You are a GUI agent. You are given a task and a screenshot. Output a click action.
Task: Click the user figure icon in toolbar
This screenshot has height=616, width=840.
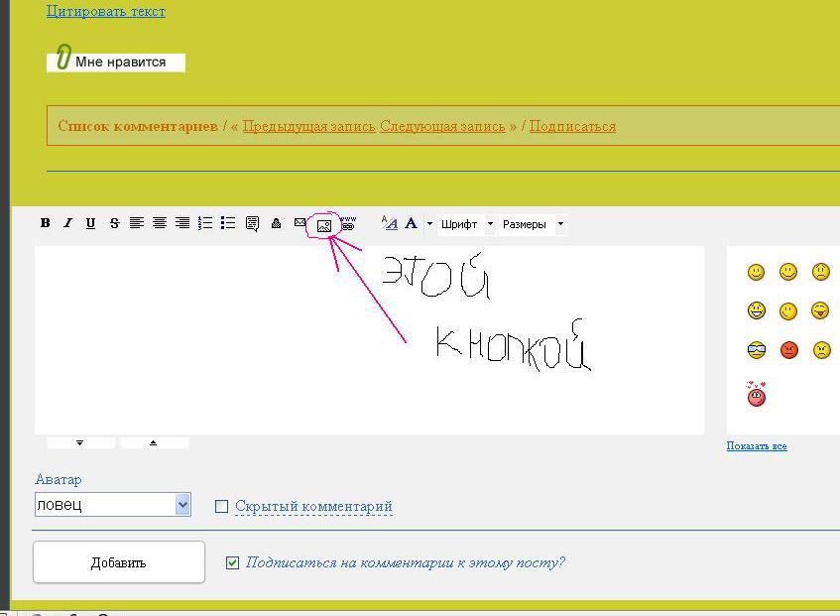click(276, 223)
